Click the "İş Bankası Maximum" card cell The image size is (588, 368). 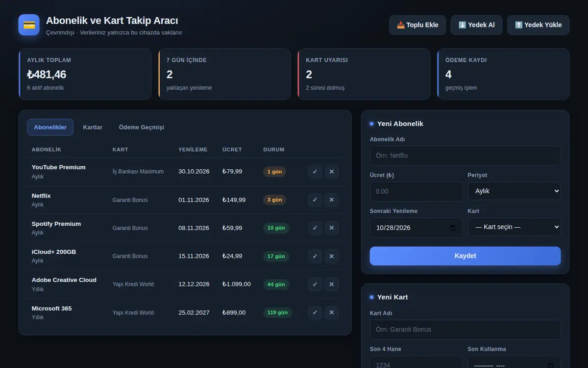tap(138, 172)
